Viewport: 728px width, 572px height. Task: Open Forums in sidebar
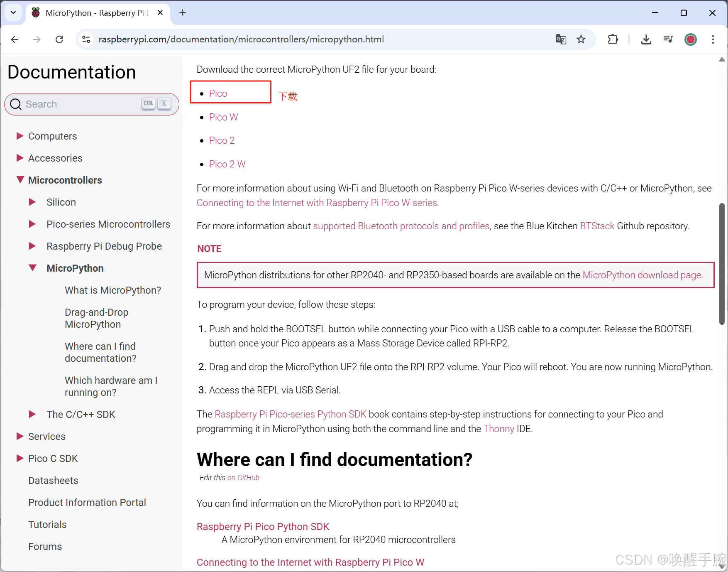(x=45, y=547)
